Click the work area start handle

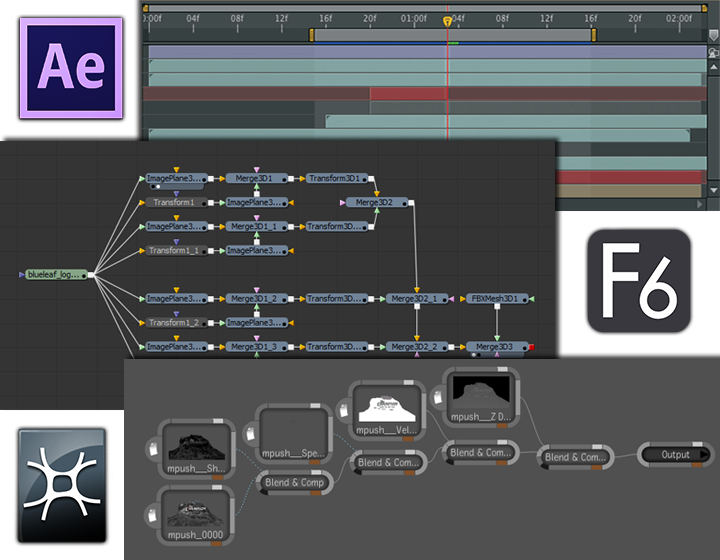click(312, 35)
